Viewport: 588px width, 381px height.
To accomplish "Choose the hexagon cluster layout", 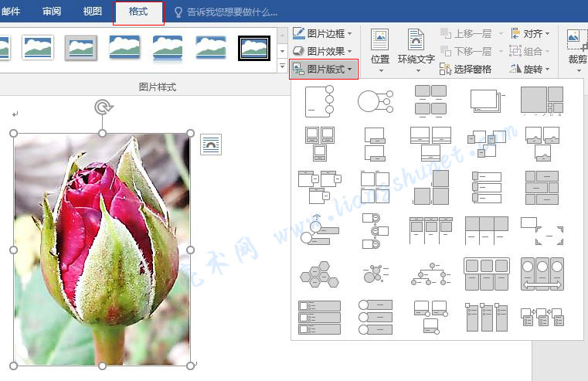I will click(x=320, y=274).
